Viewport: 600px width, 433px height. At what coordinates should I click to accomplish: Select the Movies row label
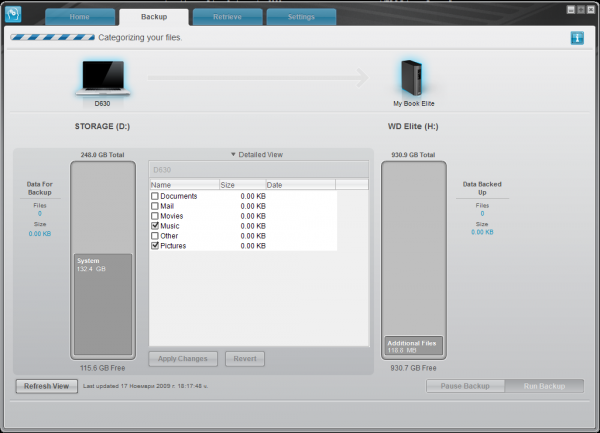point(171,216)
